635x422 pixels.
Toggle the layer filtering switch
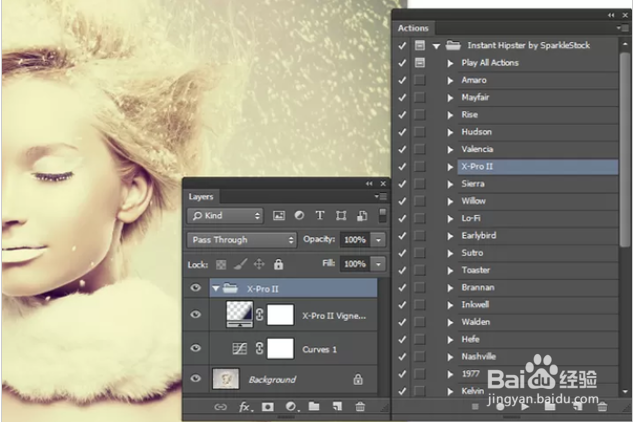pos(382,215)
